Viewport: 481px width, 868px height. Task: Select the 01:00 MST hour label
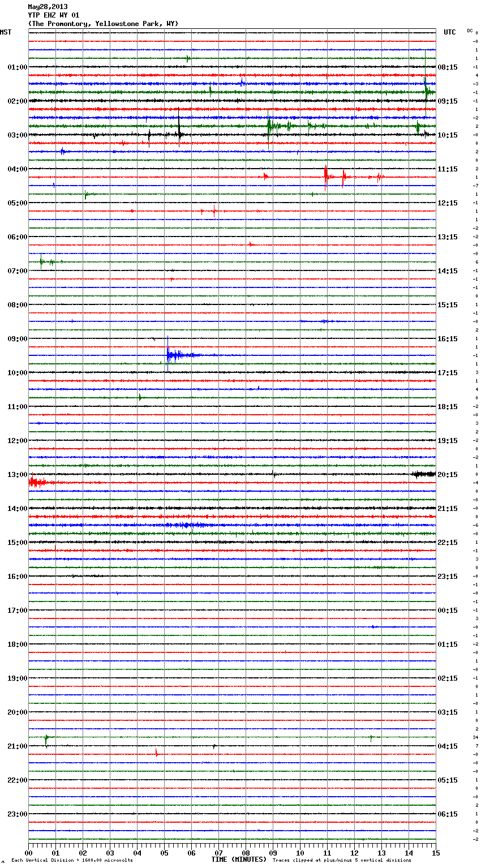click(18, 67)
